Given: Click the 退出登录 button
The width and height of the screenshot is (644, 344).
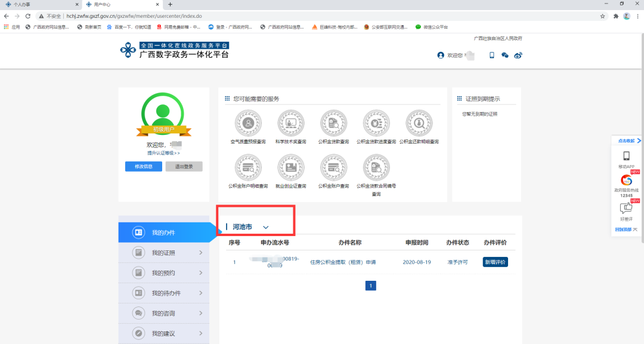Looking at the screenshot, I should [x=184, y=166].
